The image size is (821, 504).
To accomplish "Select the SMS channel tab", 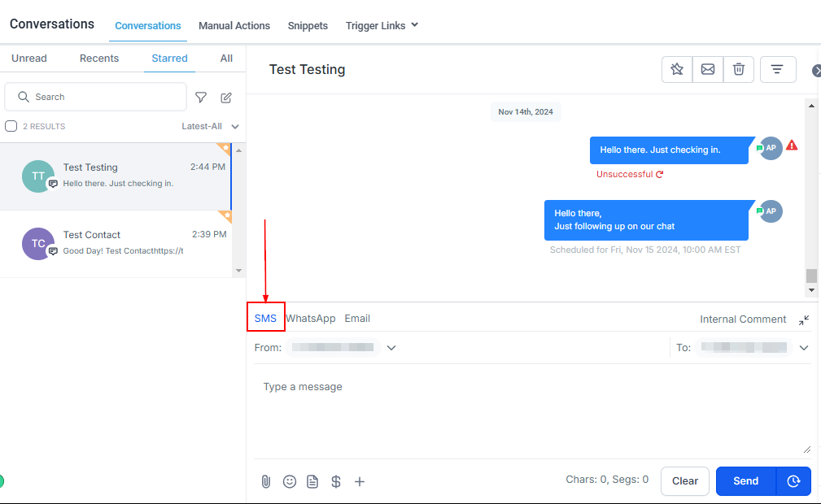I will point(265,318).
